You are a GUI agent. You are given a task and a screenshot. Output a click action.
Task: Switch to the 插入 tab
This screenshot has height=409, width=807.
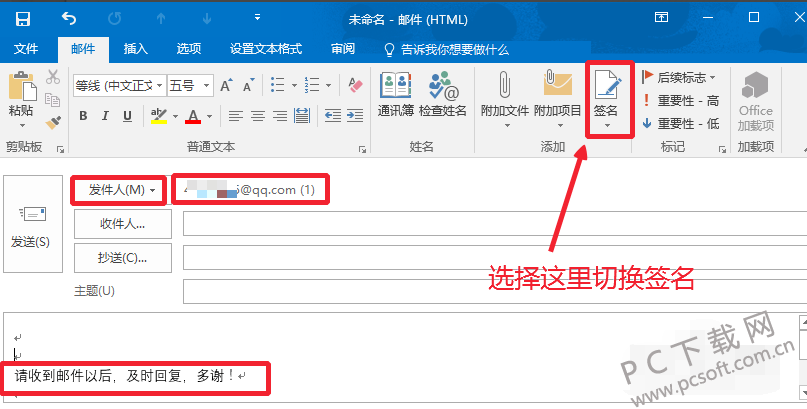point(136,49)
